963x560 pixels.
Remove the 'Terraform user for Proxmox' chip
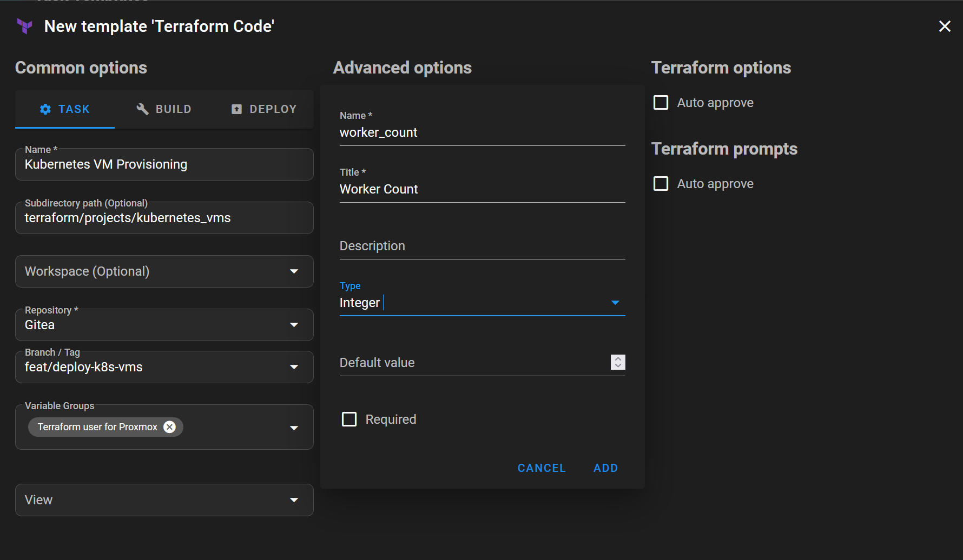tap(170, 427)
